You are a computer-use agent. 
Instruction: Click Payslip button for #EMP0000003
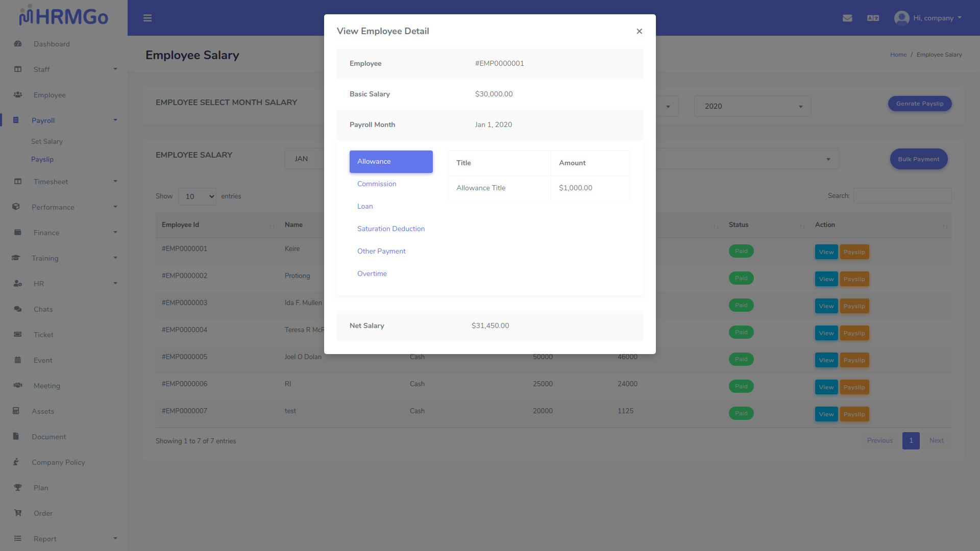854,306
